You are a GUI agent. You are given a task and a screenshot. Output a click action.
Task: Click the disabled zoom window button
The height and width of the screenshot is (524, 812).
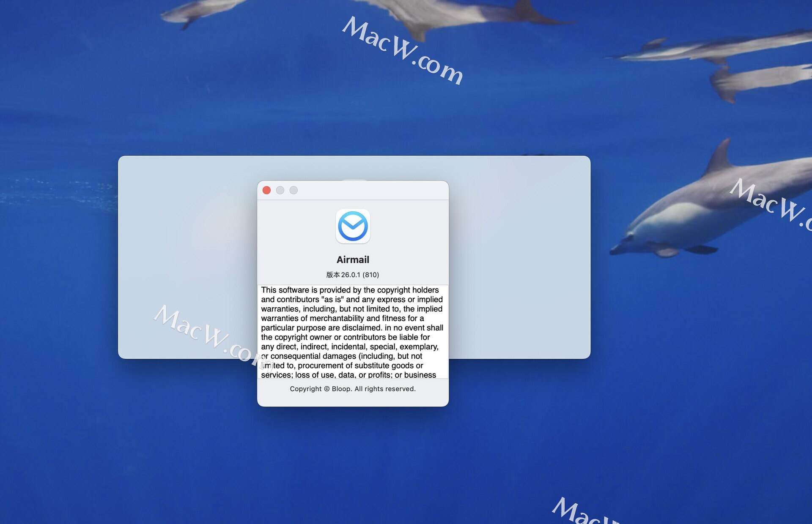coord(294,190)
